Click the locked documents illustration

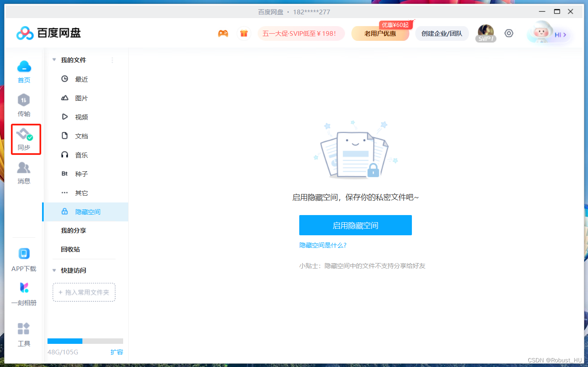[x=356, y=150]
